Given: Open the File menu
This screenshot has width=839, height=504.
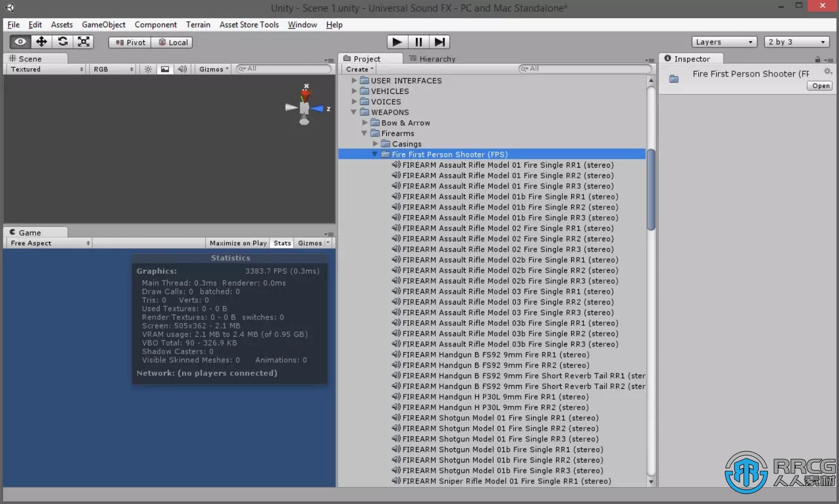Looking at the screenshot, I should (x=13, y=25).
